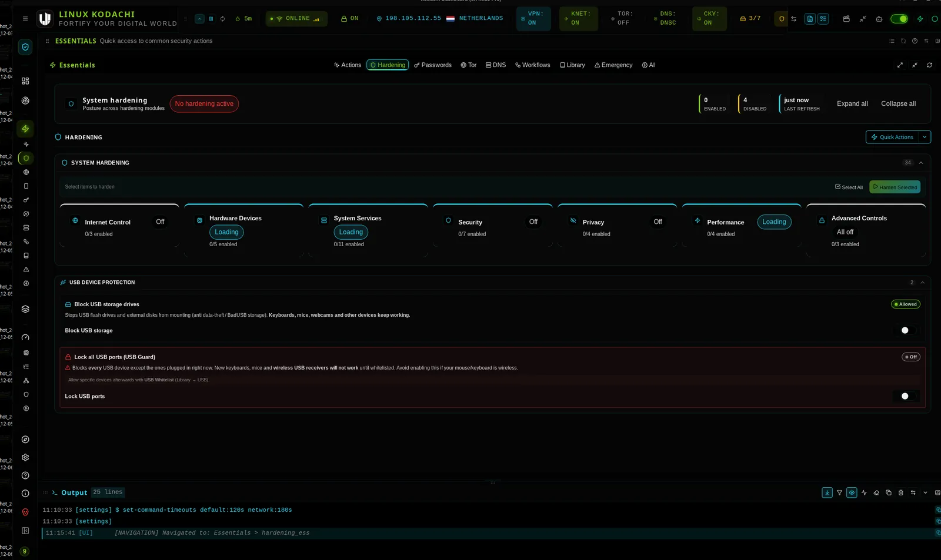The image size is (941, 560).
Task: Open the Library tab
Action: pyautogui.click(x=572, y=65)
